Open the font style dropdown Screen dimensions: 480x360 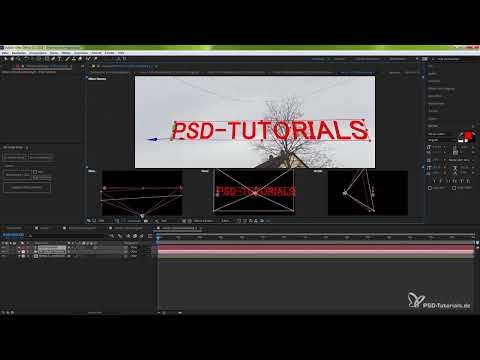442,140
